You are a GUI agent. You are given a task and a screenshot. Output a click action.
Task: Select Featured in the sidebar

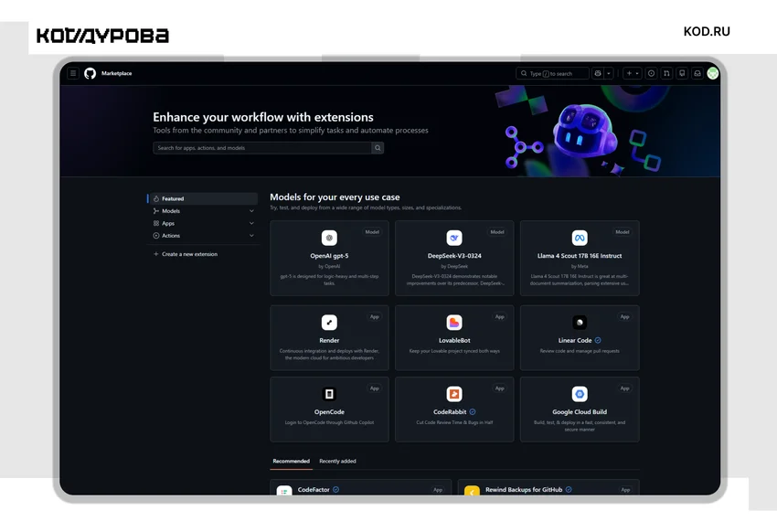(202, 198)
